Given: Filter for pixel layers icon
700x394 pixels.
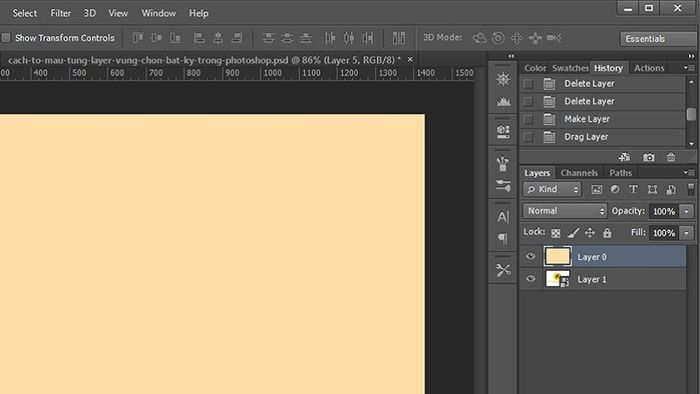Looking at the screenshot, I should (x=596, y=190).
